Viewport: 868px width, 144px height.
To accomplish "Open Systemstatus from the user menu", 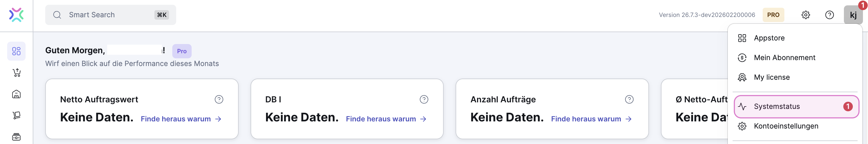I will point(776,107).
